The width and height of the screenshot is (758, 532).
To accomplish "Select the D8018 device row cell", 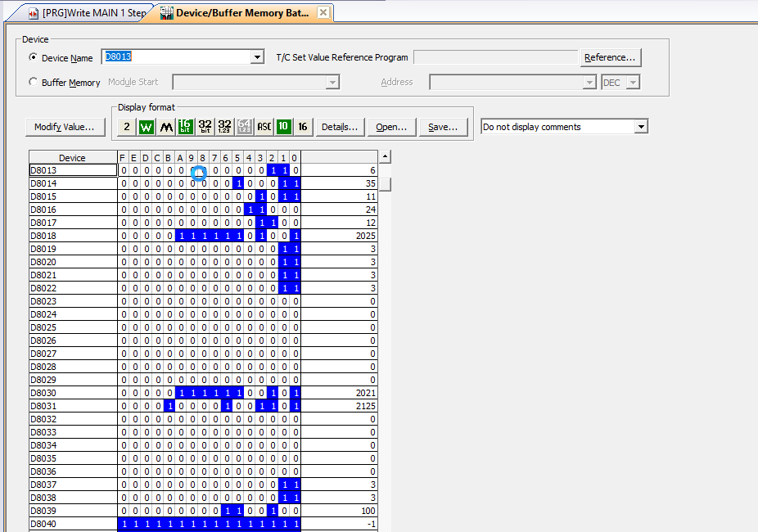I will click(73, 236).
